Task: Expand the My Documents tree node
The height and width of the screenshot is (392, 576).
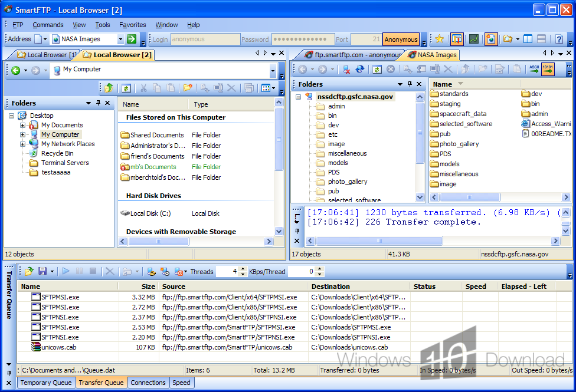Action: 23,125
